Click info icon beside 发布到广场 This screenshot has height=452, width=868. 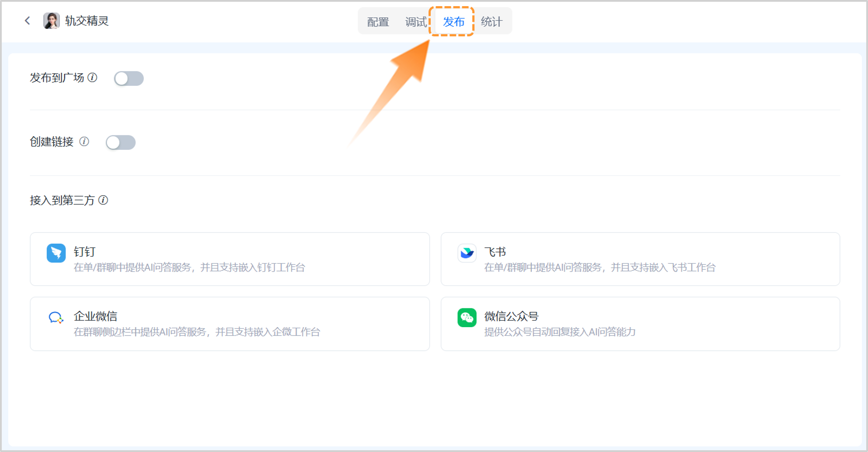coord(92,78)
